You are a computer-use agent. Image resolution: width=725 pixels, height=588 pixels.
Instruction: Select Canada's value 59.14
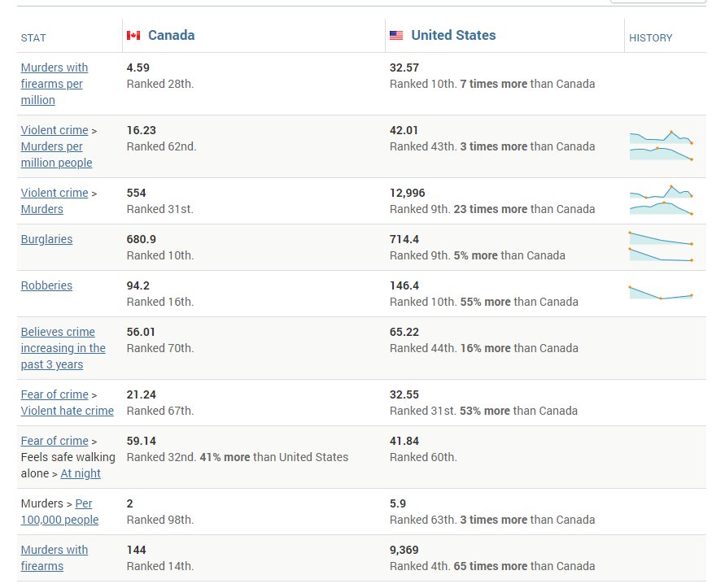coord(141,441)
